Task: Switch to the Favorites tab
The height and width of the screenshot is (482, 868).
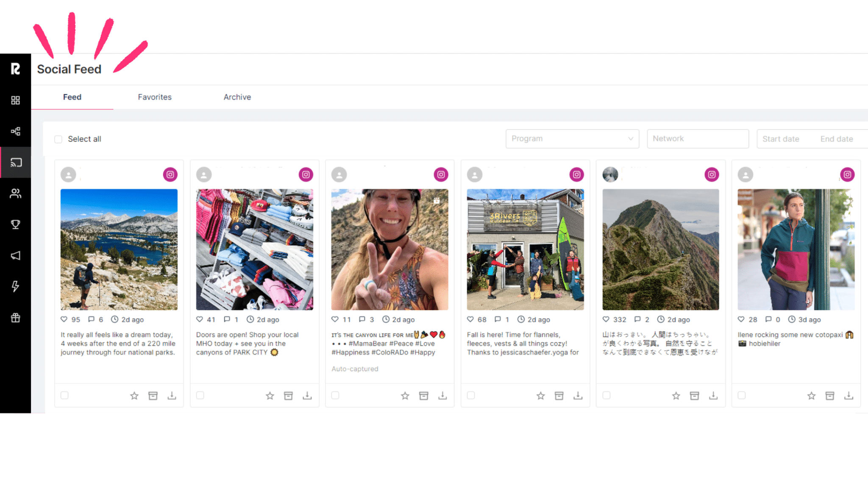Action: [154, 97]
